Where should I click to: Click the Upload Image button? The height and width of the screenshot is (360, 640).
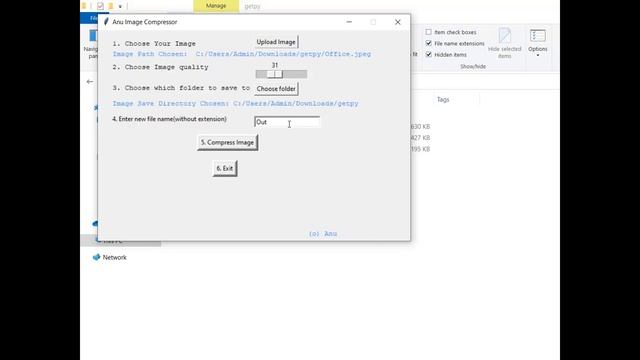(276, 42)
